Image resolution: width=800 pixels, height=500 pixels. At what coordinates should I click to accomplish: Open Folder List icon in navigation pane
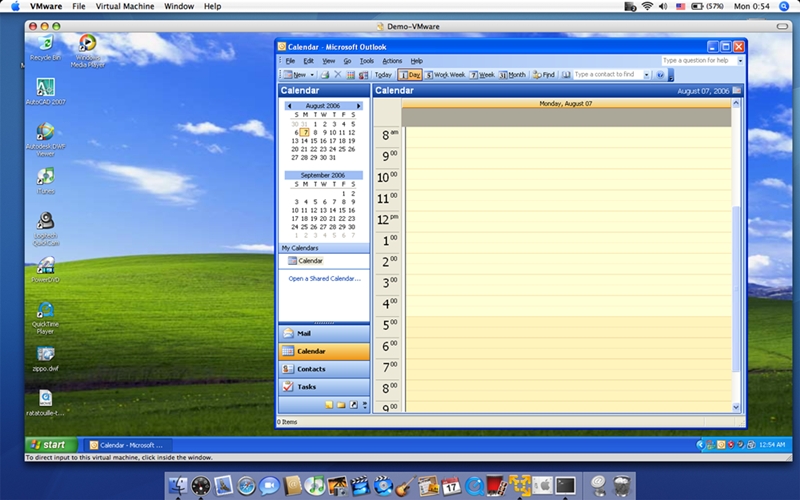click(x=341, y=405)
